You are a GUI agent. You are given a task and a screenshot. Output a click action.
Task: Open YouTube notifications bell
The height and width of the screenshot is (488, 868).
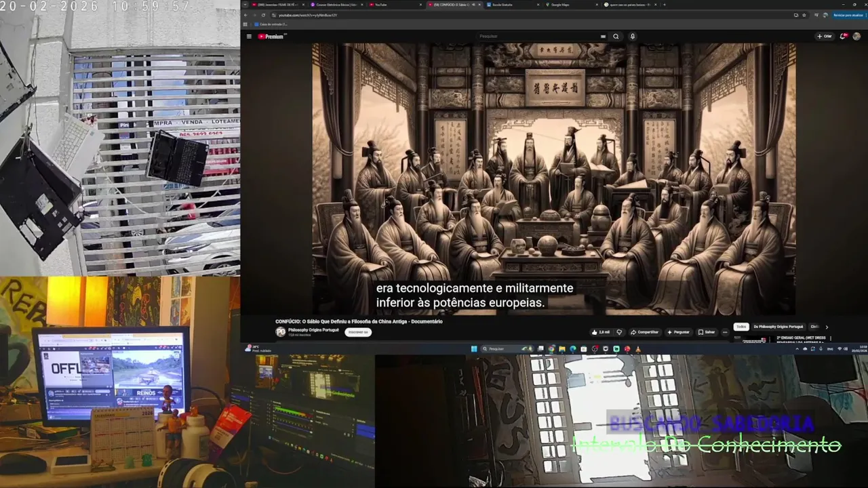point(844,37)
